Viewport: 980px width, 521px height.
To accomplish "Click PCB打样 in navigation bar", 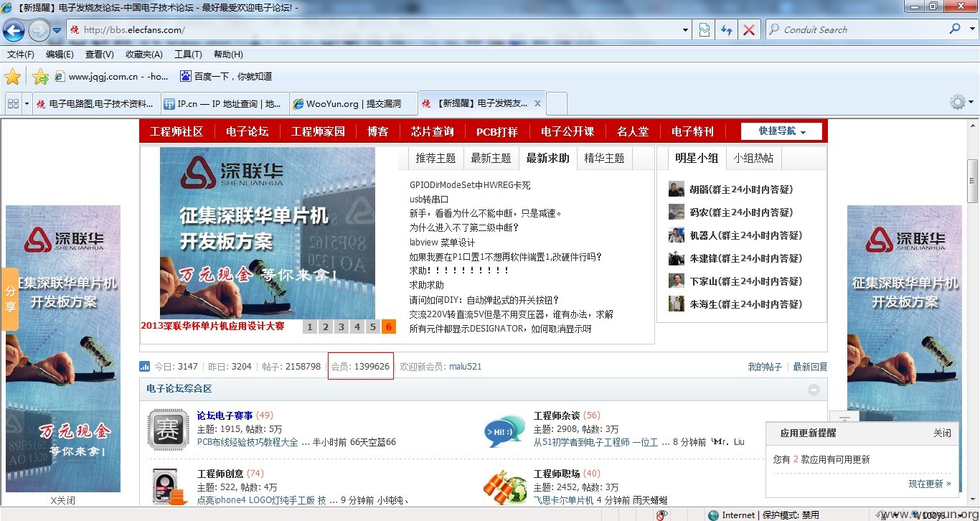I will click(x=496, y=131).
